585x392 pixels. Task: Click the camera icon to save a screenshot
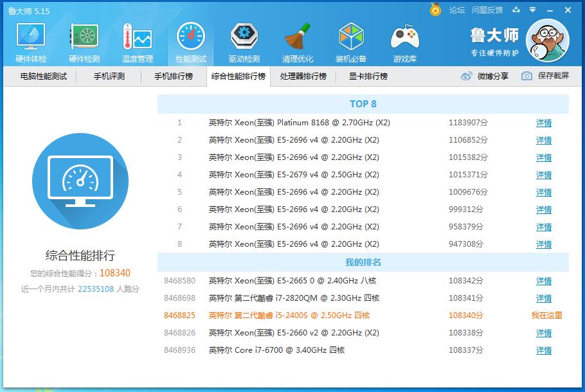tap(525, 76)
